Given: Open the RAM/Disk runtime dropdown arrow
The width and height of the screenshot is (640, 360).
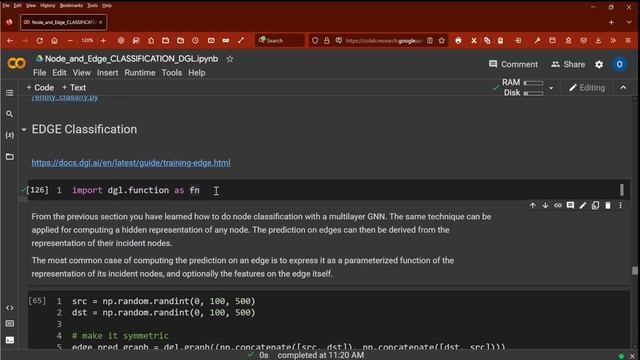Looking at the screenshot, I should 551,88.
